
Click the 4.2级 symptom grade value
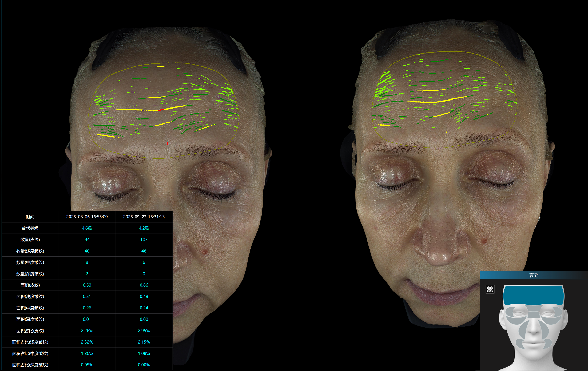tap(144, 228)
